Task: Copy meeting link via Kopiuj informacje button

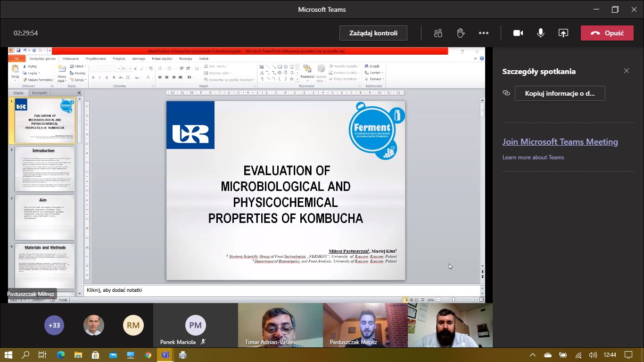Action: tap(560, 93)
